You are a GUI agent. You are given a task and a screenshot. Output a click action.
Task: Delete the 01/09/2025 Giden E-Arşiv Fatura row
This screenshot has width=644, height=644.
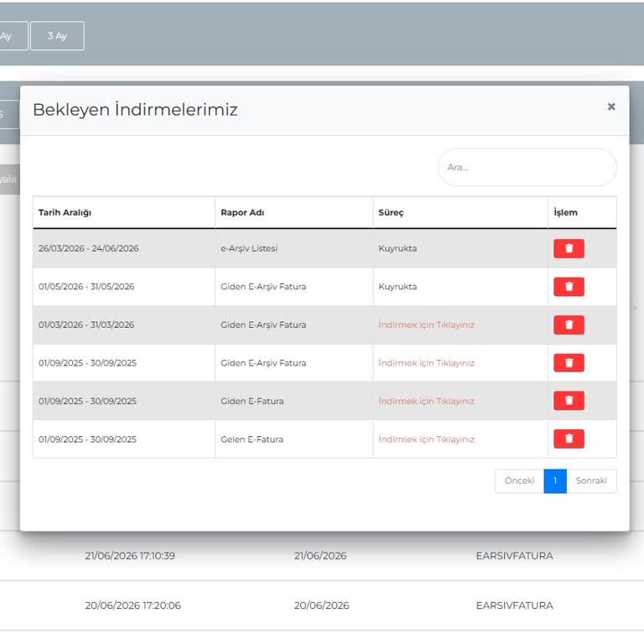[569, 362]
